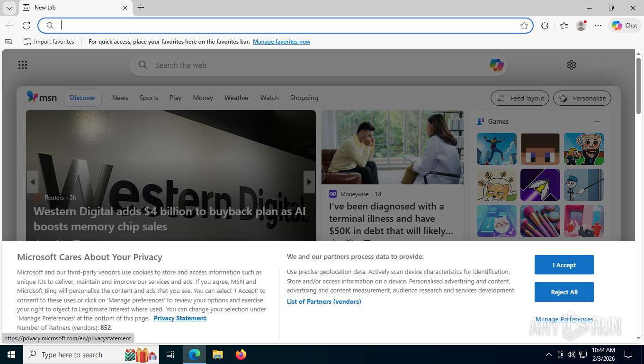Open Games card more options ellipsis

597,121
